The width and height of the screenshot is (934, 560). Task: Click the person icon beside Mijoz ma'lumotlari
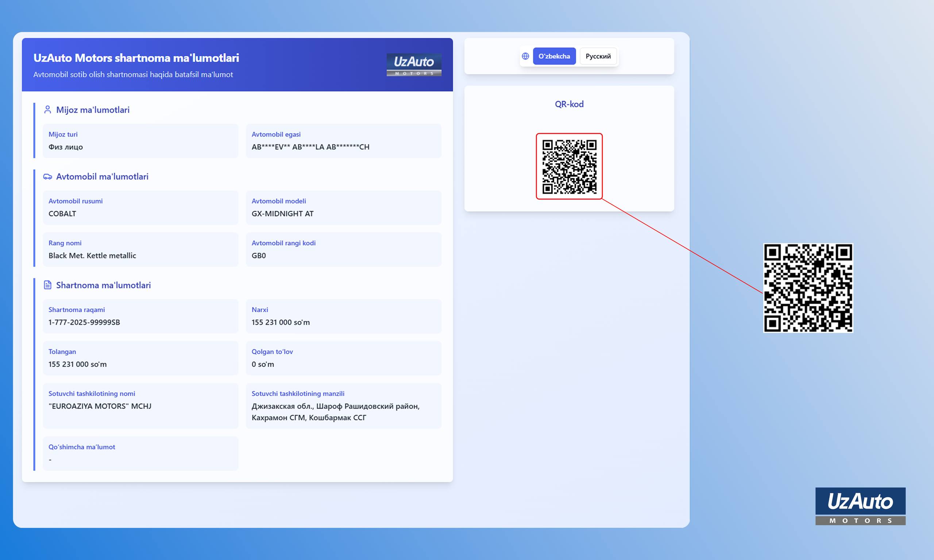click(x=47, y=110)
